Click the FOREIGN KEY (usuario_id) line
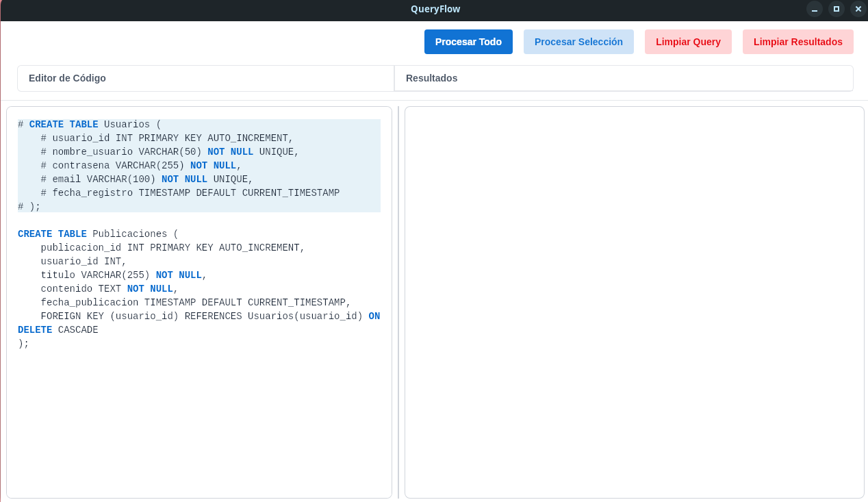 pos(210,316)
